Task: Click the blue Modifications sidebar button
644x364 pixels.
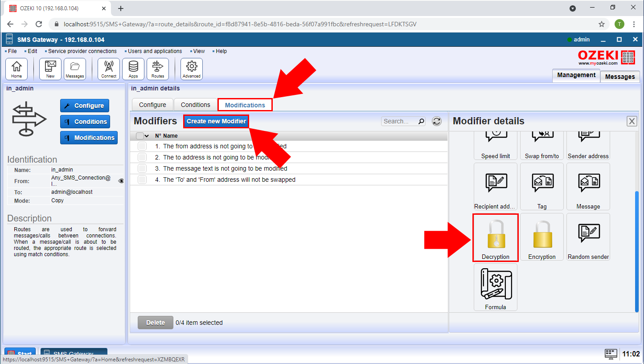Action: pos(89,138)
